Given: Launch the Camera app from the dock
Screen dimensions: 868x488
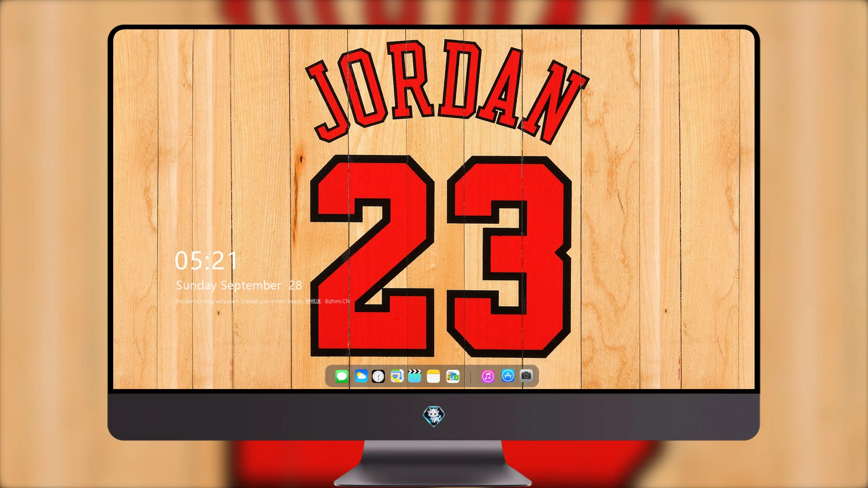Looking at the screenshot, I should tap(526, 375).
